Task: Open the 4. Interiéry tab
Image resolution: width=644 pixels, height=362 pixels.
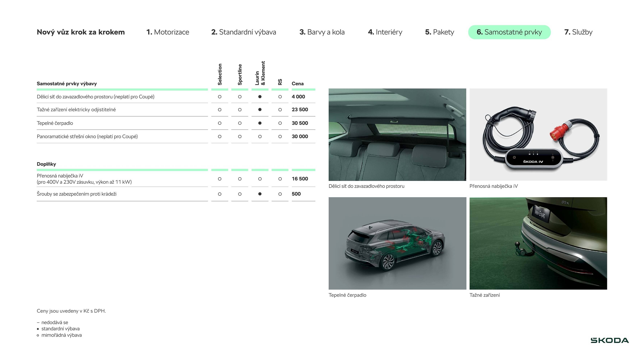Action: tap(385, 32)
